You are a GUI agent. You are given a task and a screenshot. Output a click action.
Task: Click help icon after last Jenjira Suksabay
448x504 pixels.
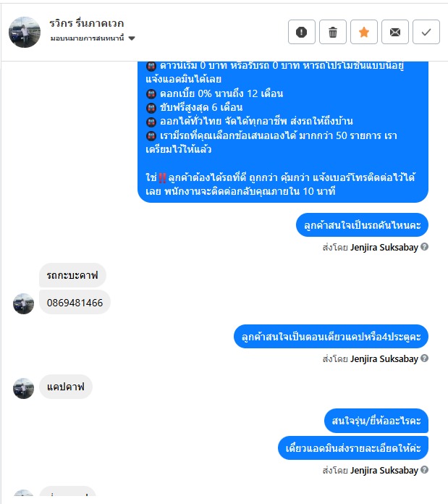(x=425, y=470)
